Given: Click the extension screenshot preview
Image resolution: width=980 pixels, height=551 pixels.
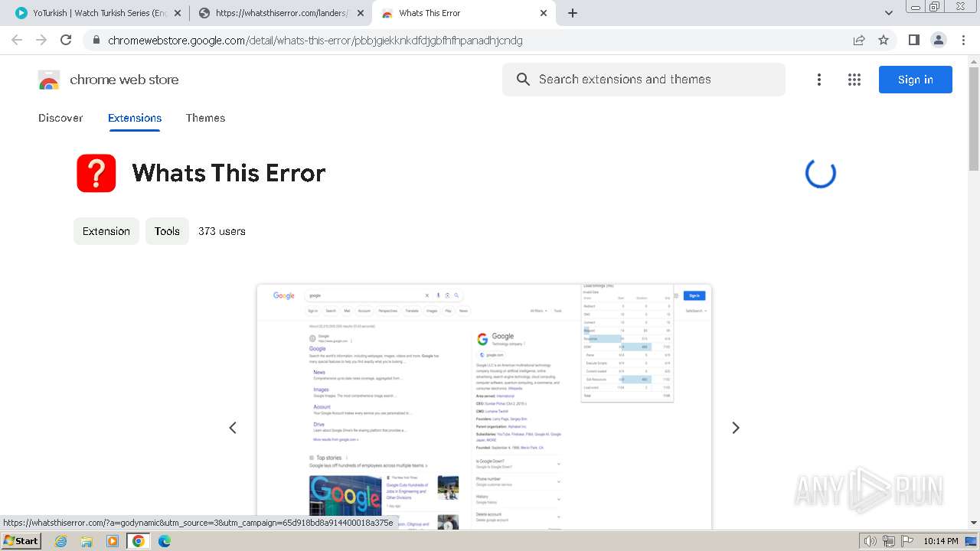Looking at the screenshot, I should (x=484, y=406).
